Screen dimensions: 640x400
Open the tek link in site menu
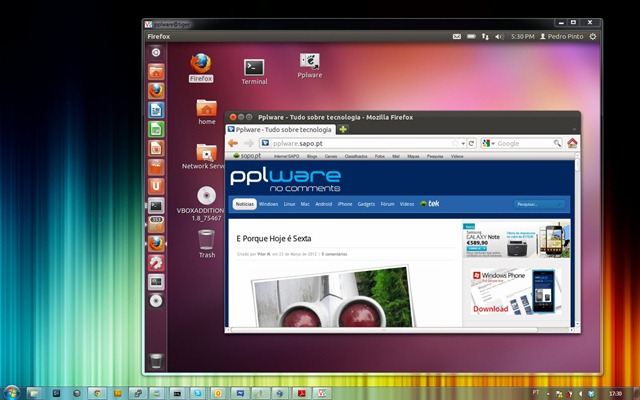[430, 204]
